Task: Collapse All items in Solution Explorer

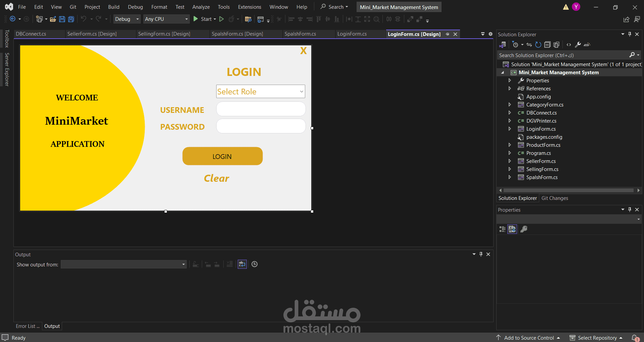Action: 547,45
